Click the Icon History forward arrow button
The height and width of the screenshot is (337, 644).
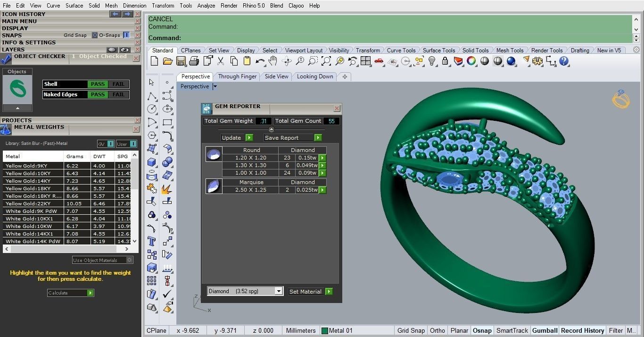[127, 14]
